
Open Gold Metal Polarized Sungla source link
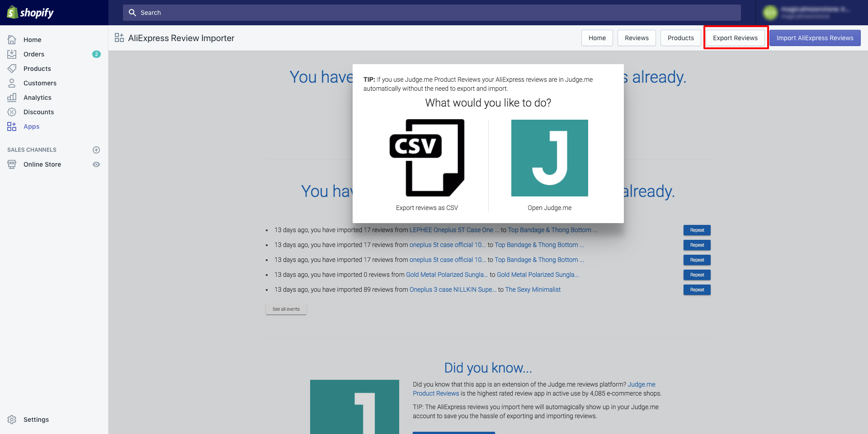(x=447, y=275)
